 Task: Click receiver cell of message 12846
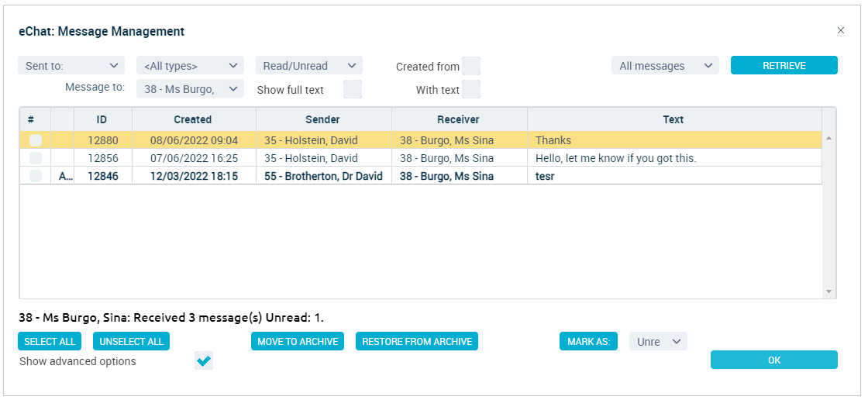[x=460, y=176]
